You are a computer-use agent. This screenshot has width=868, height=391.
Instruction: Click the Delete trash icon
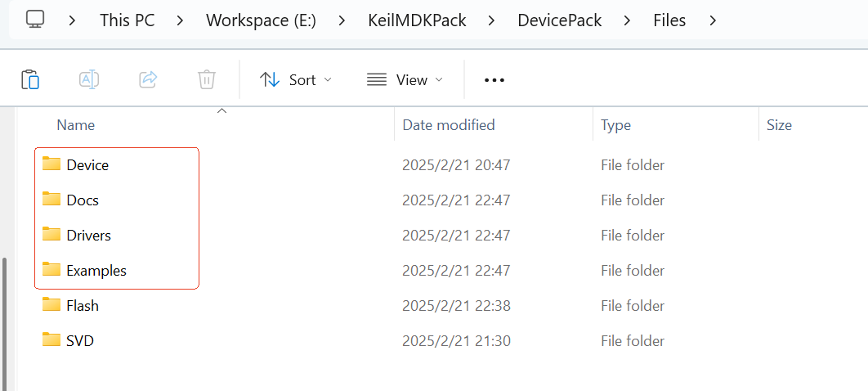point(207,79)
